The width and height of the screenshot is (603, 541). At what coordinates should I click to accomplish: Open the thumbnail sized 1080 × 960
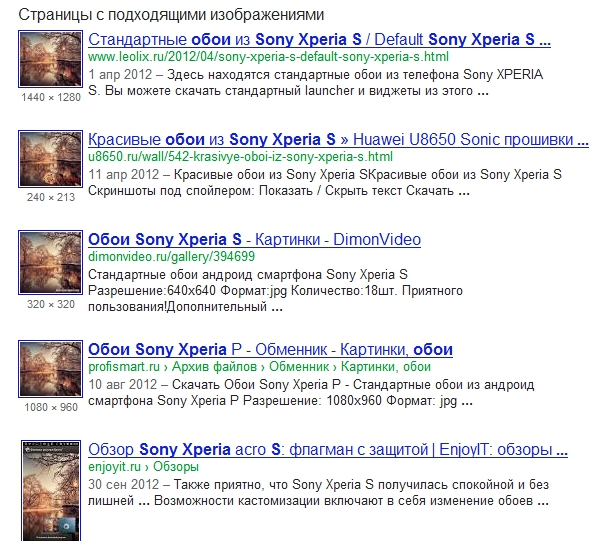[x=50, y=369]
